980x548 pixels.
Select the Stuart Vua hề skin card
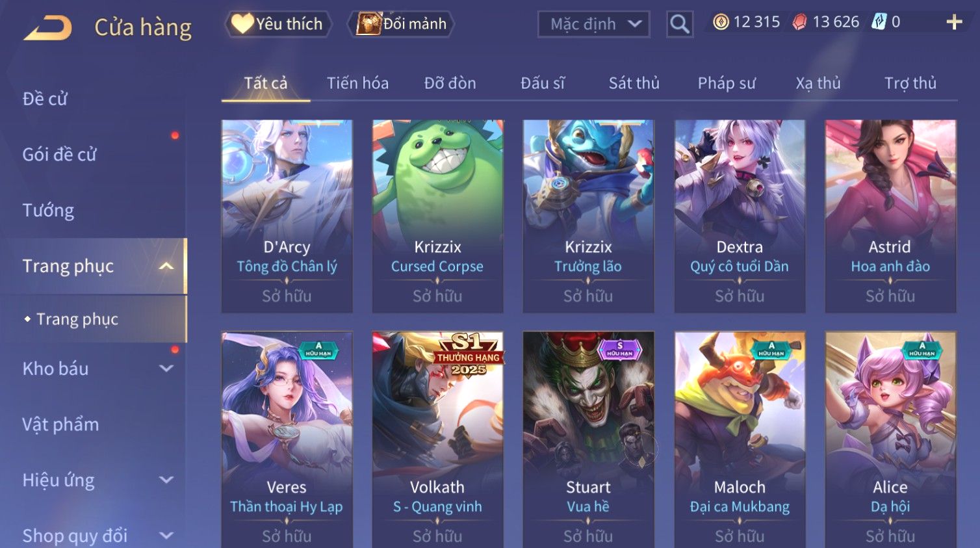click(x=588, y=439)
